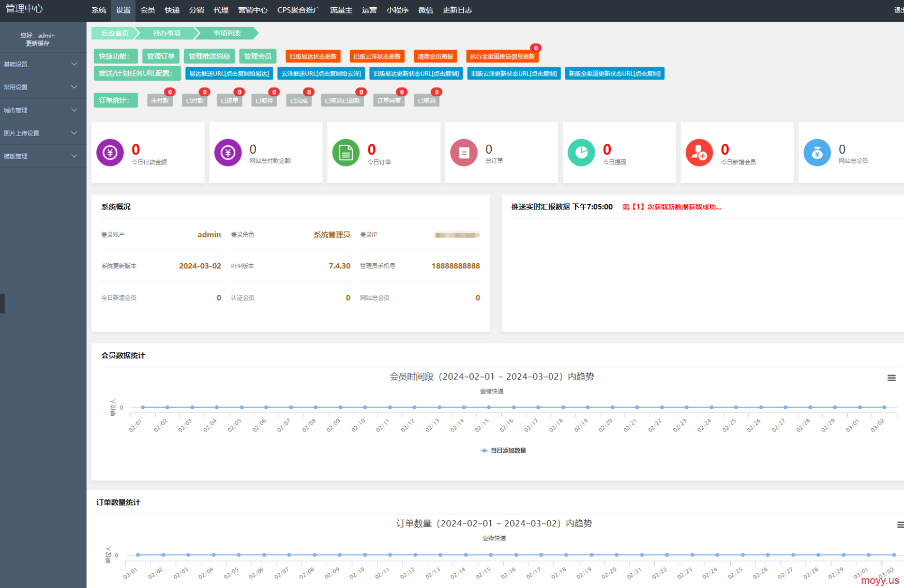The width and height of the screenshot is (904, 588).
Task: Filter orders by 已接单 status
Action: pos(230,100)
